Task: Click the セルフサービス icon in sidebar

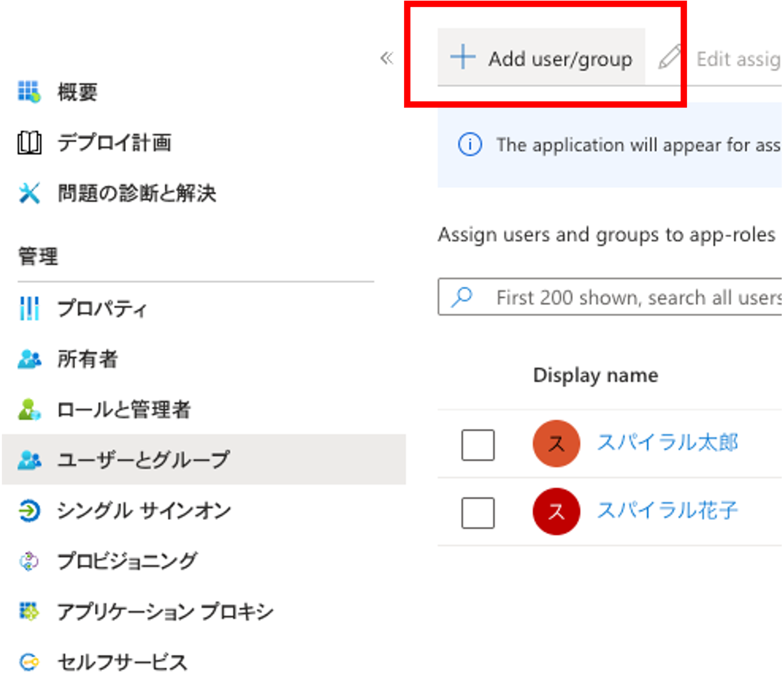Action: [x=29, y=662]
